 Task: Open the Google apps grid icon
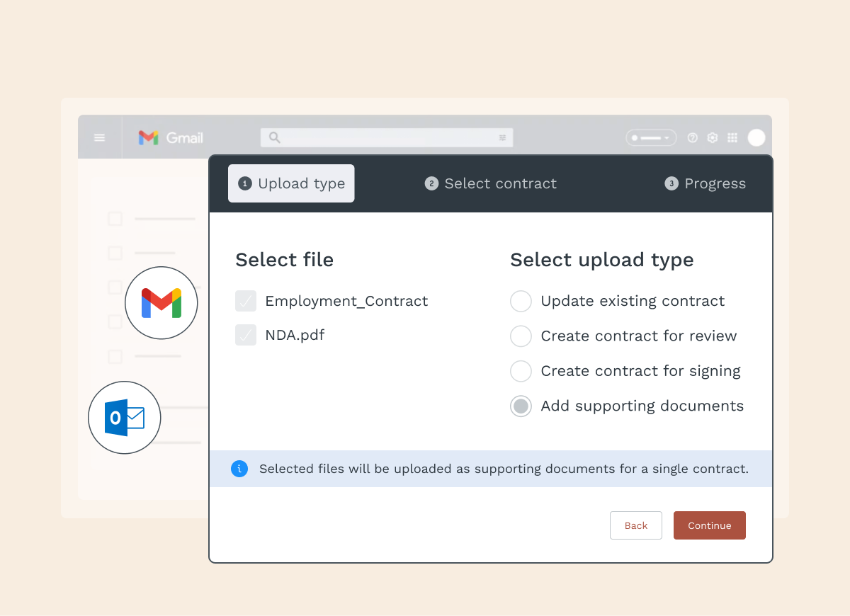[x=732, y=137]
